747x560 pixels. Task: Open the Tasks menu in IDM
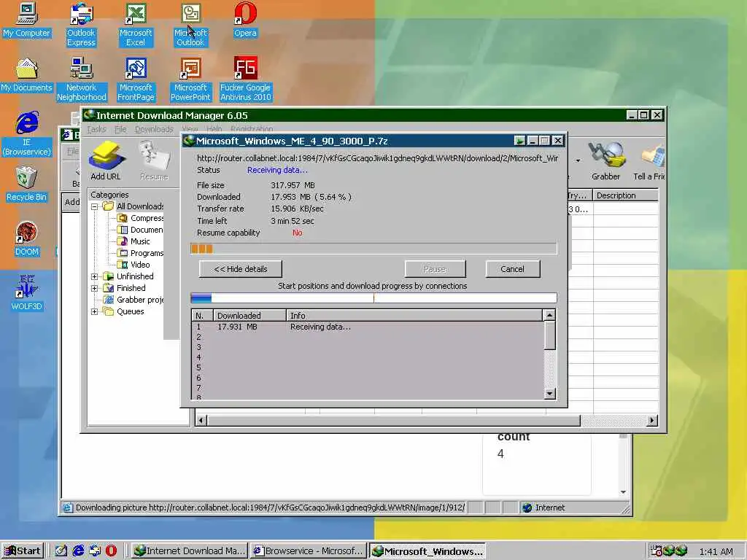(96, 129)
